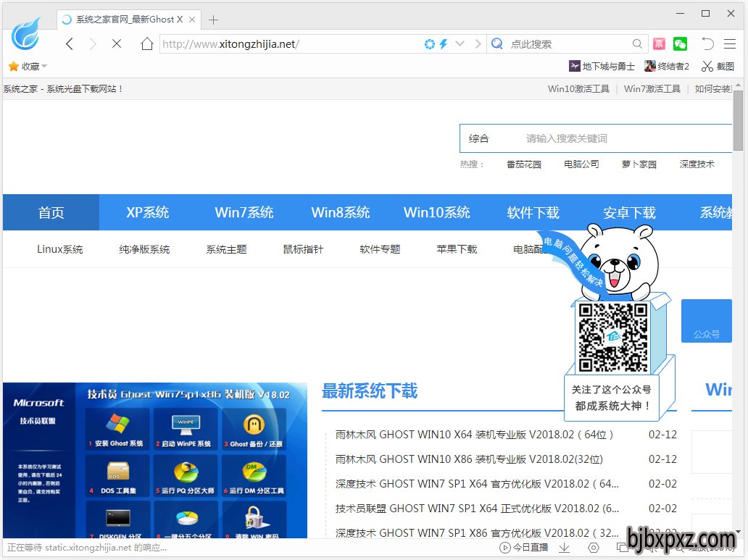
Task: Open Win7激活工具 link
Action: click(x=652, y=88)
